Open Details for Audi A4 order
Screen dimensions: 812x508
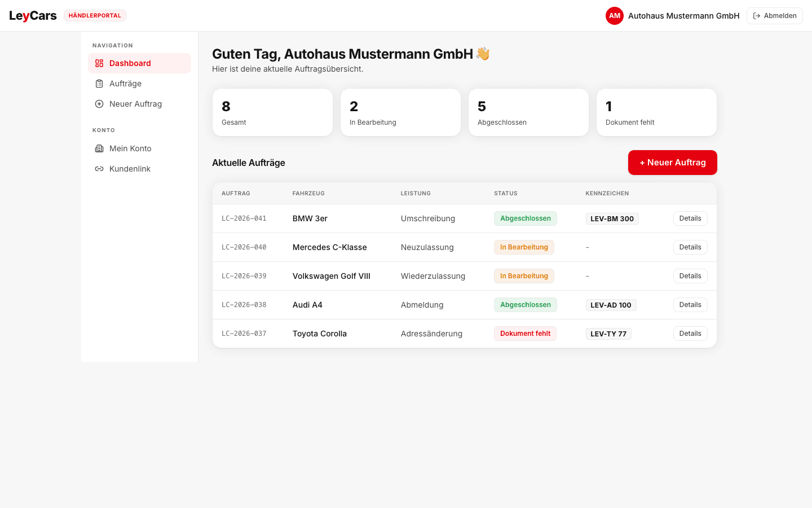[x=690, y=305]
